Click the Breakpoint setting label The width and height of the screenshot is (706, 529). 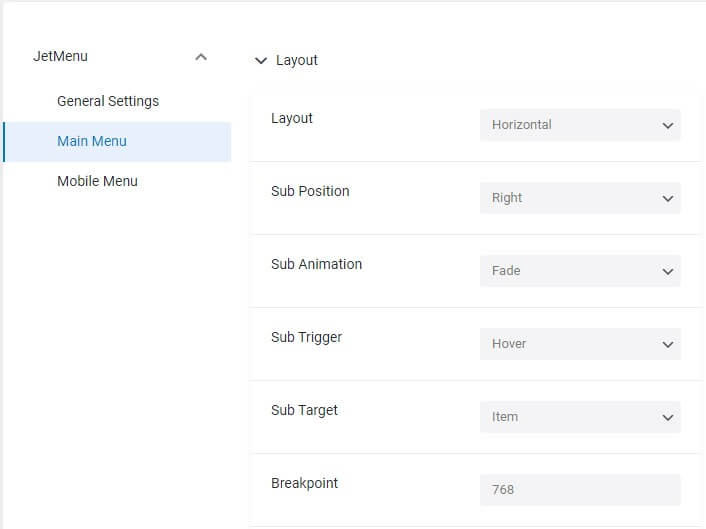tap(304, 483)
